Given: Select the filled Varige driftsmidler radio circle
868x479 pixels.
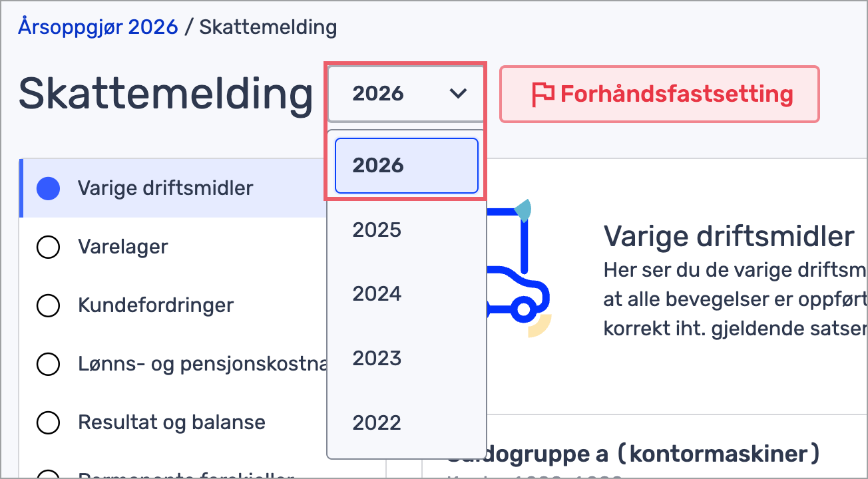Looking at the screenshot, I should (48, 188).
